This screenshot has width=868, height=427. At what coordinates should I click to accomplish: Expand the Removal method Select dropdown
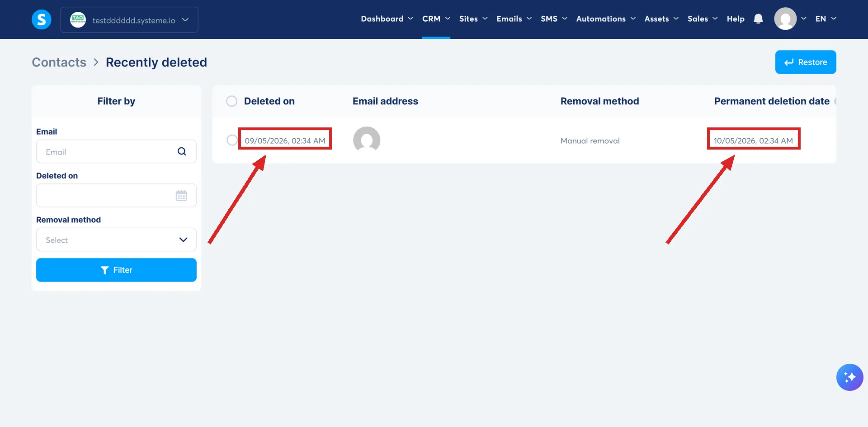[x=116, y=239]
